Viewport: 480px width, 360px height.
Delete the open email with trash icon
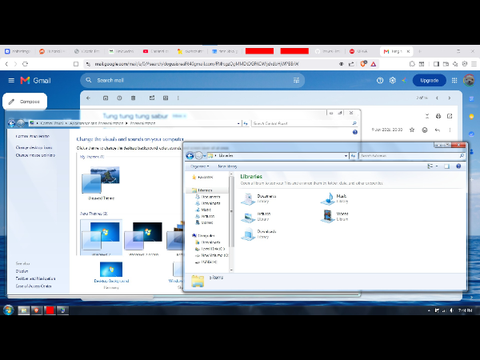click(x=133, y=98)
